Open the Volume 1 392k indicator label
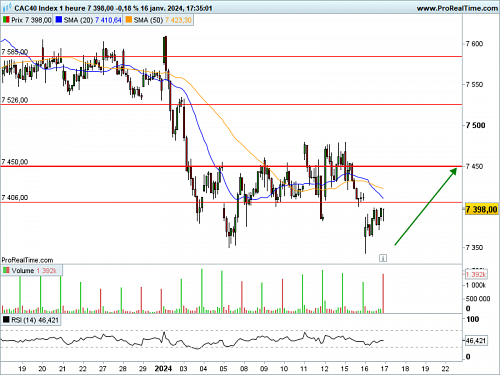The image size is (500, 375). tap(34, 271)
